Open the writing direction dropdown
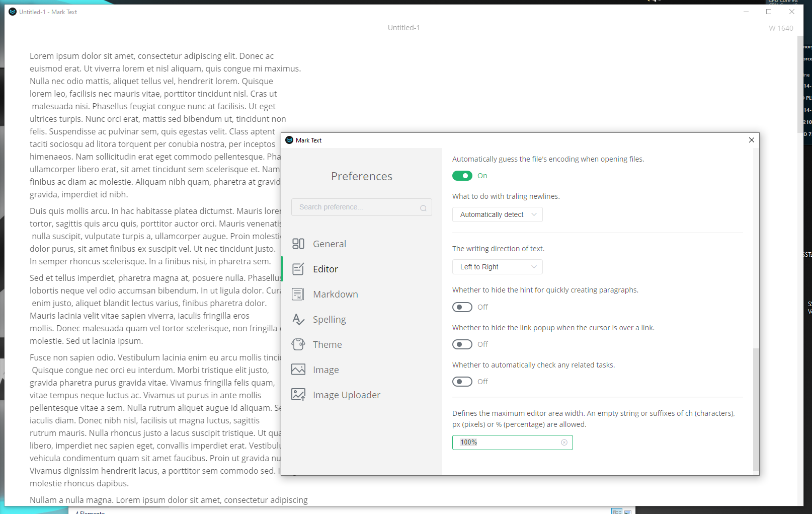Viewport: 812px width, 514px height. (497, 267)
